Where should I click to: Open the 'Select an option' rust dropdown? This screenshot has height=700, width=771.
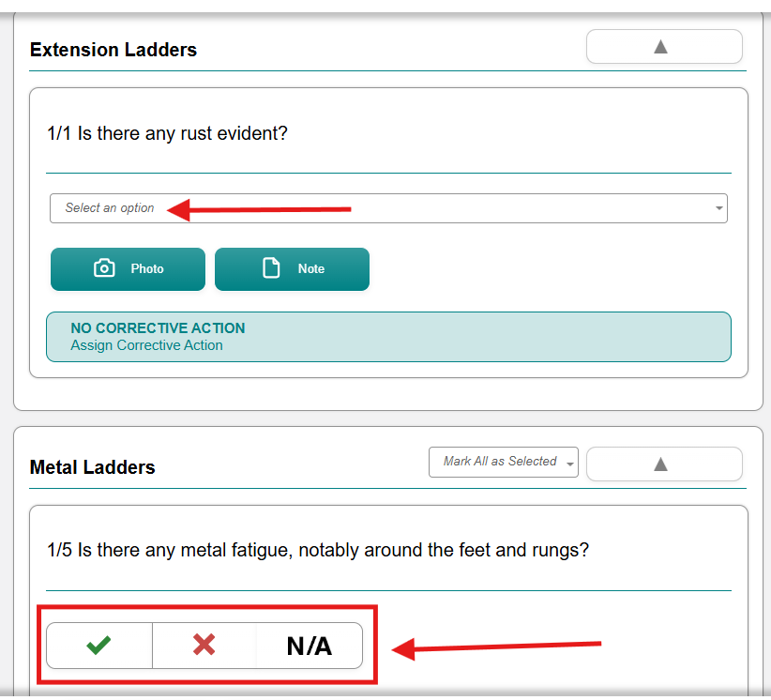click(x=388, y=208)
